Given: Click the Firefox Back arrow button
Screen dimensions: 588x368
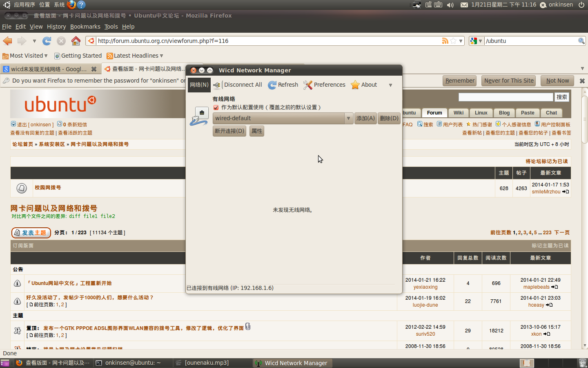Looking at the screenshot, I should pos(7,41).
